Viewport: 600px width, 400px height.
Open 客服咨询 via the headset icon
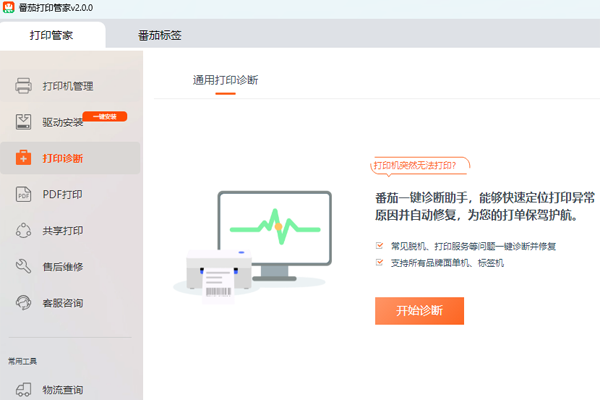(x=24, y=302)
